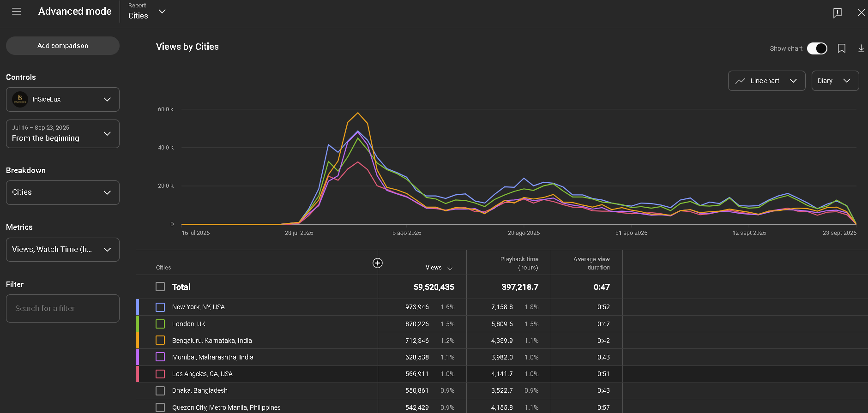Open the date range dropdown 'From the beginning'
Viewport: 868px width, 413px height.
pyautogui.click(x=63, y=134)
